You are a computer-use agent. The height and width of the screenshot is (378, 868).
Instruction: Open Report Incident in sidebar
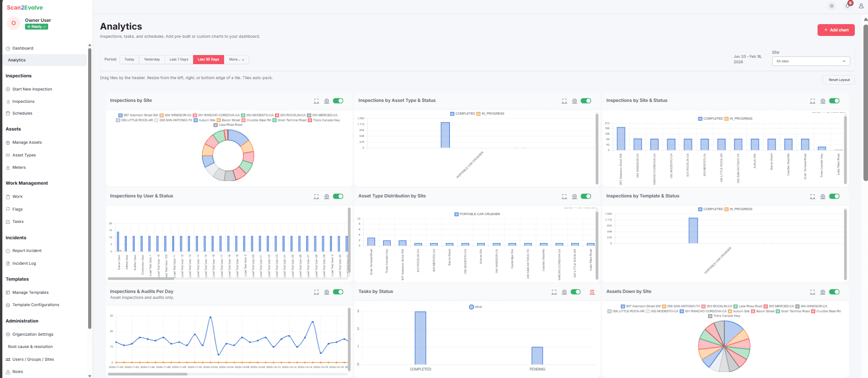(27, 251)
